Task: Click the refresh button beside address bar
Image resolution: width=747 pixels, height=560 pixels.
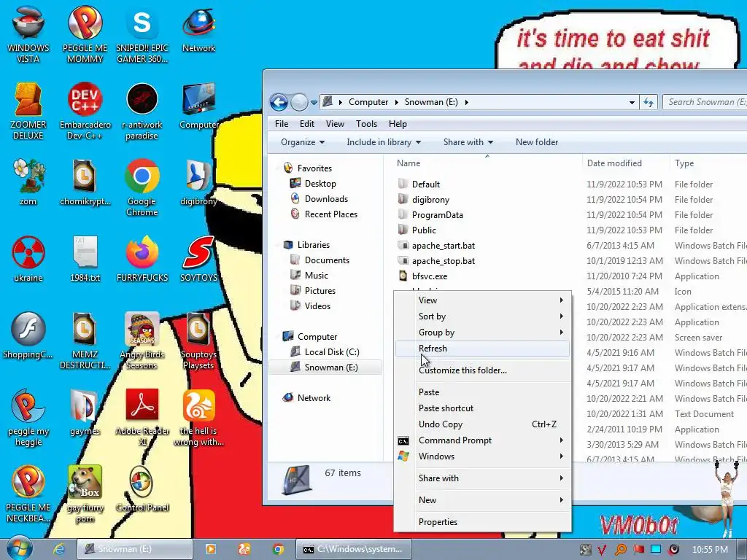Action: [649, 102]
